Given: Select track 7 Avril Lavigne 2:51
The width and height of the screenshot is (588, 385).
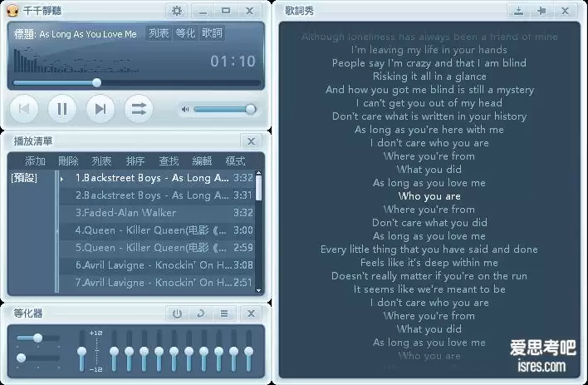Looking at the screenshot, I should click(157, 282).
